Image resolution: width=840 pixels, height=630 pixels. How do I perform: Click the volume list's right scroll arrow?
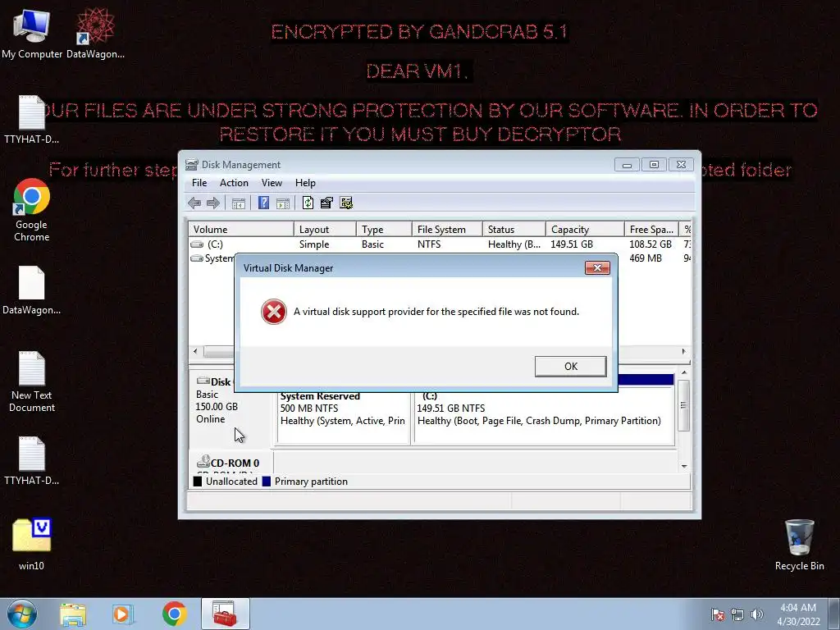(x=683, y=351)
